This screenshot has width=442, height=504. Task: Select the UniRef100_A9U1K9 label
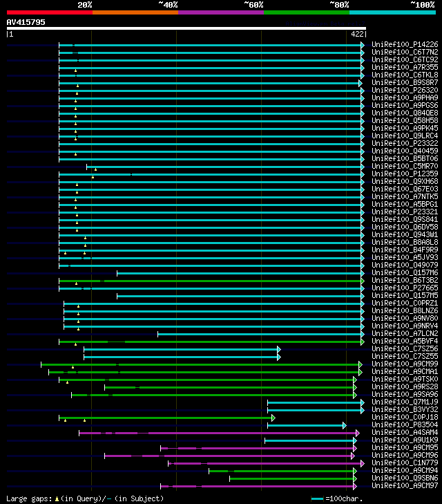pos(405,440)
